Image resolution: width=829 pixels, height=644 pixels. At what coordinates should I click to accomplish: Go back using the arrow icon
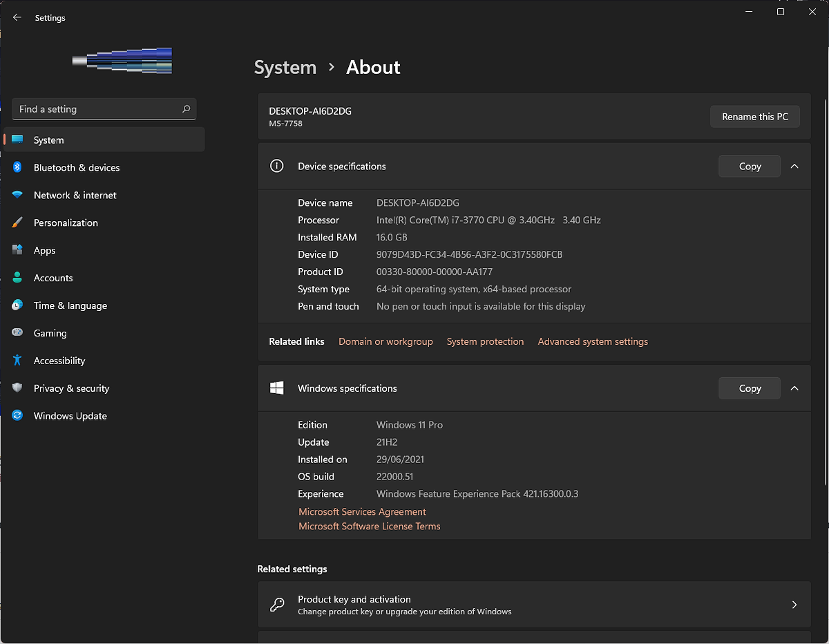pyautogui.click(x=17, y=18)
